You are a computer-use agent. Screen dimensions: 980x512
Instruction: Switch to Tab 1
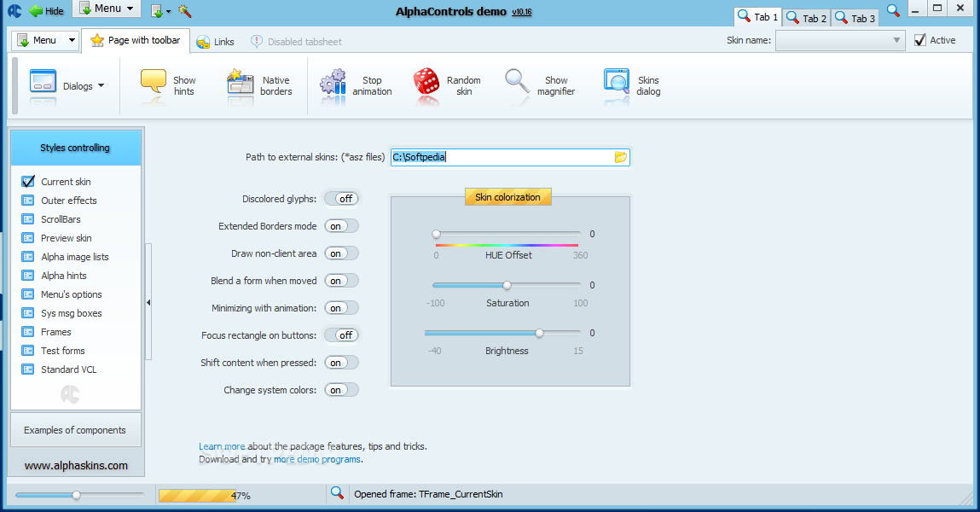(x=757, y=17)
